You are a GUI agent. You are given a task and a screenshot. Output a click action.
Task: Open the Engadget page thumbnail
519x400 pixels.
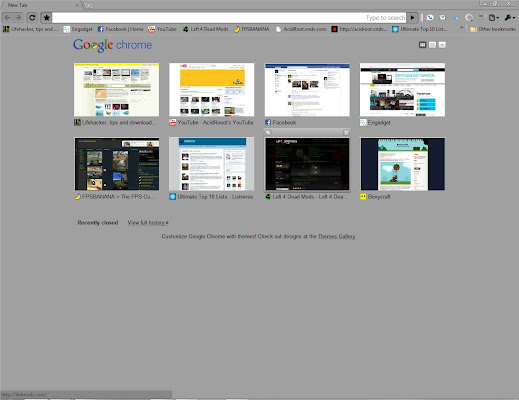[402, 90]
